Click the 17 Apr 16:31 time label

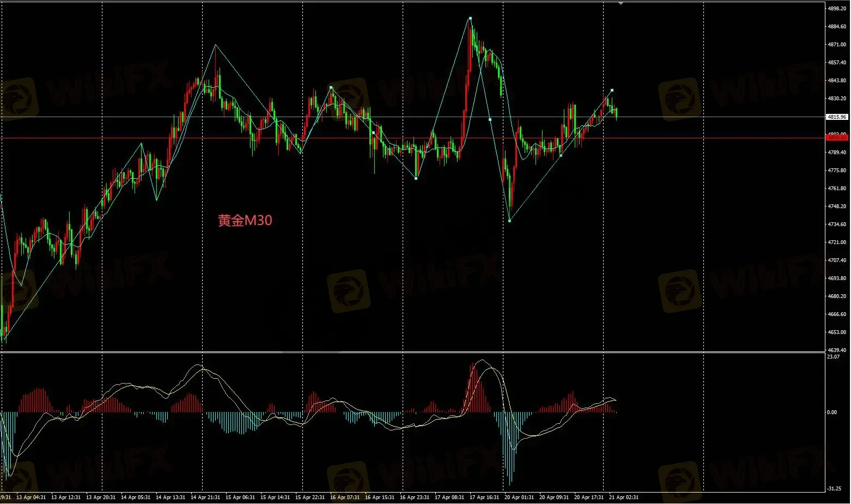point(484,497)
